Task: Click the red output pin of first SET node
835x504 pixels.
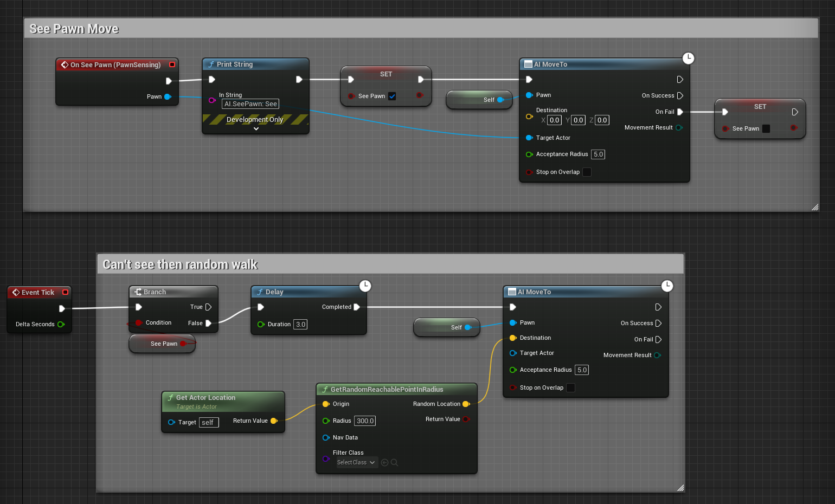Action: tap(419, 95)
